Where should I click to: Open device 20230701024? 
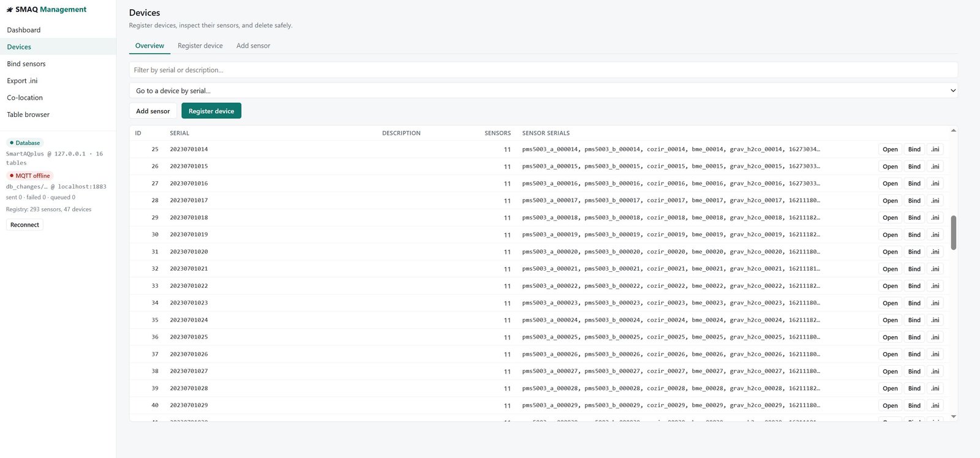tap(890, 320)
